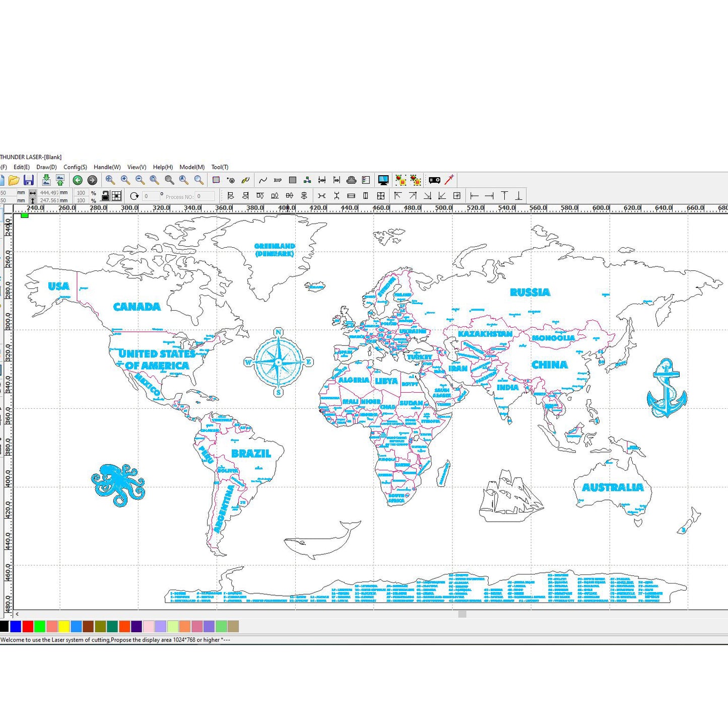The height and width of the screenshot is (727, 728).
Task: Open the Config(S) menu
Action: click(x=75, y=167)
